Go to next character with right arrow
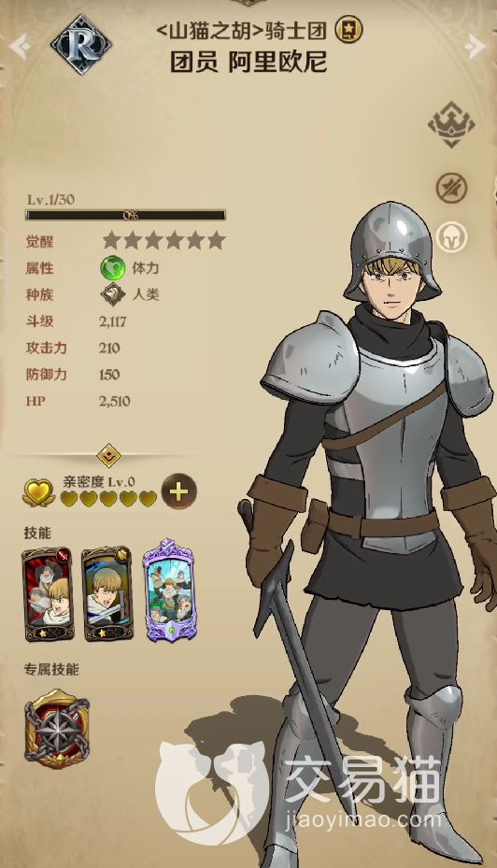Screen dimensions: 497x868 475,46
